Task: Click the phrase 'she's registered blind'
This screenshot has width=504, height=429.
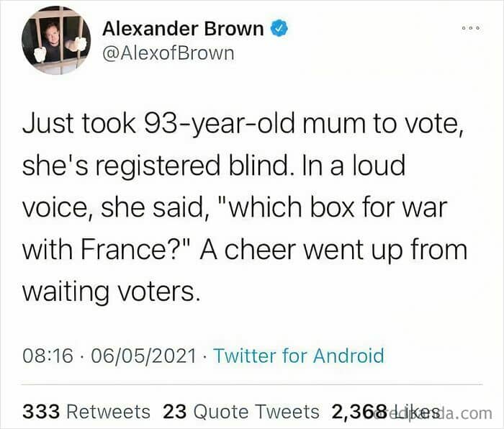Action: pos(154,166)
